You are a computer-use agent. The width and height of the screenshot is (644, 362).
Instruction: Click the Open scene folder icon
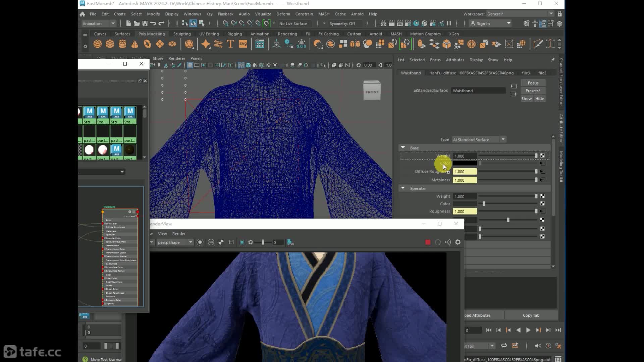point(137,23)
